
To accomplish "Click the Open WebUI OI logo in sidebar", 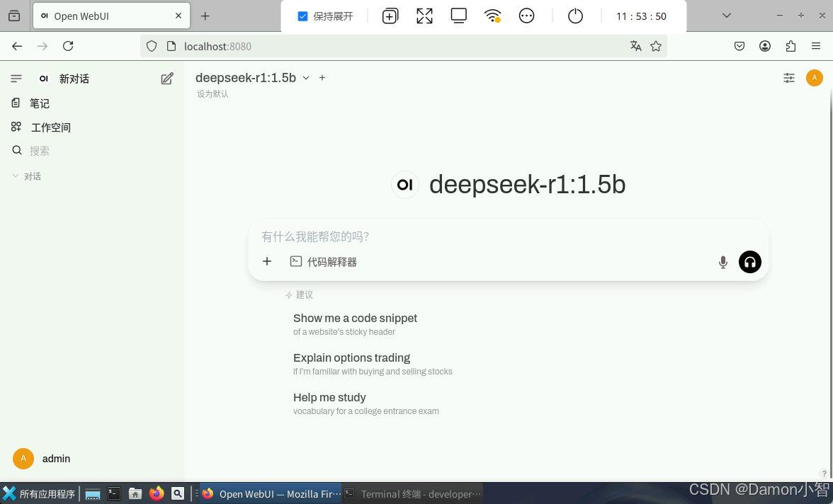I will tap(44, 79).
